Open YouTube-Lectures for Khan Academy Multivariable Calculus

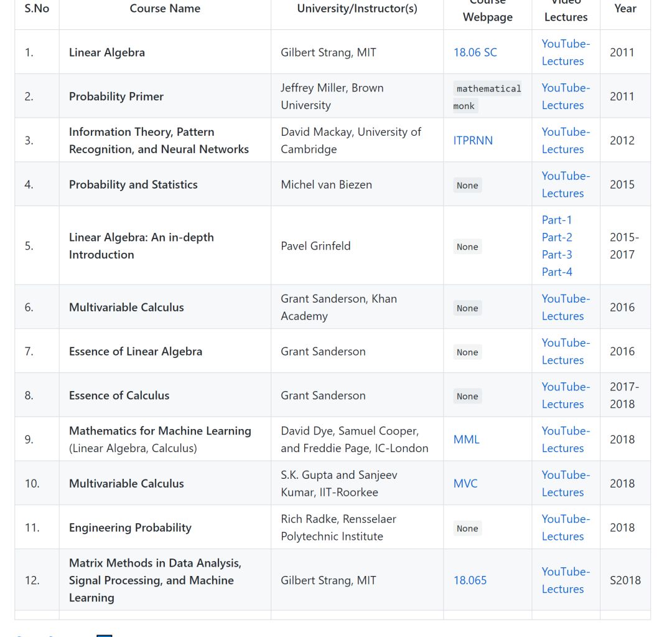565,307
